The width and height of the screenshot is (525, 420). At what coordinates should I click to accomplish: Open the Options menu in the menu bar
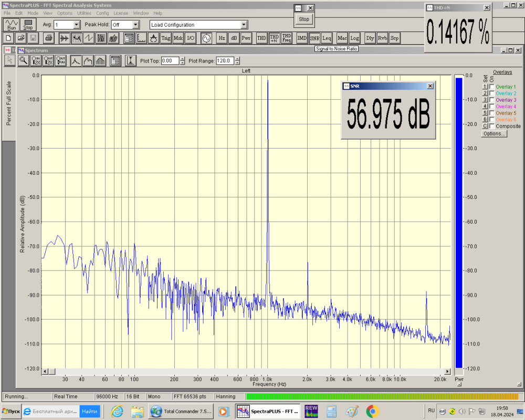tap(65, 13)
